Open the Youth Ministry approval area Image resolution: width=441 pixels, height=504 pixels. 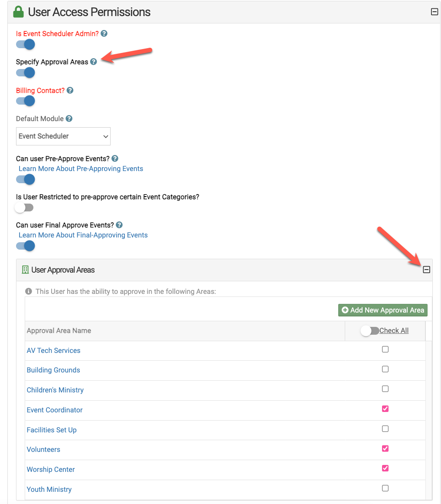pyautogui.click(x=49, y=489)
